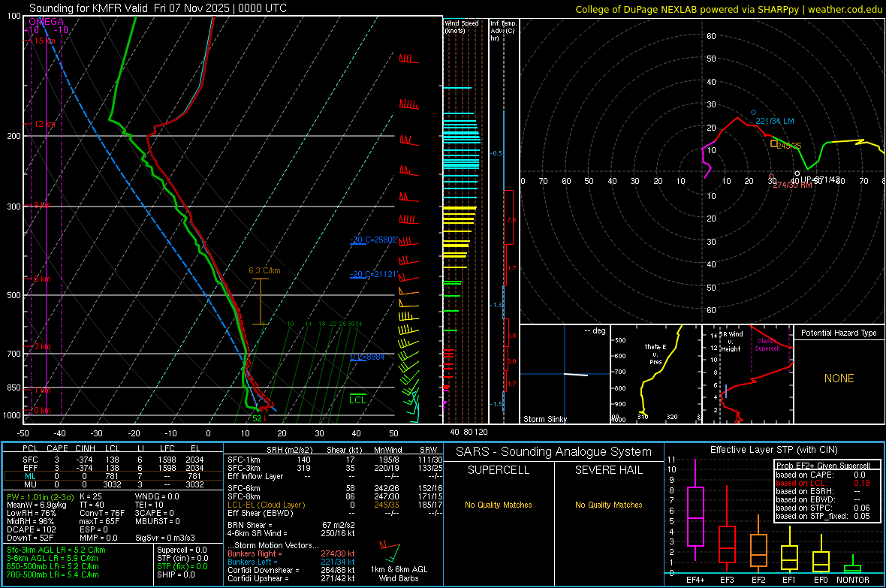Click the 'SUPERCELL' SARS column header

pos(499,470)
